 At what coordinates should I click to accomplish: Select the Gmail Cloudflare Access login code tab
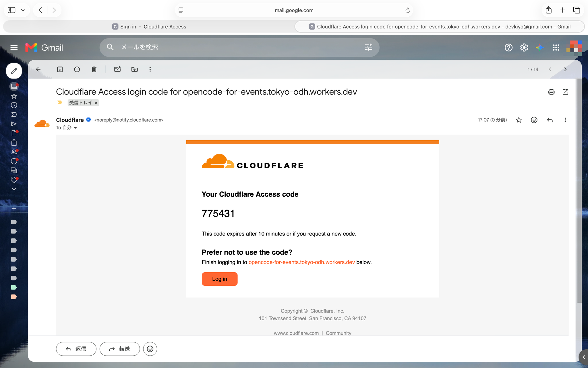click(440, 27)
